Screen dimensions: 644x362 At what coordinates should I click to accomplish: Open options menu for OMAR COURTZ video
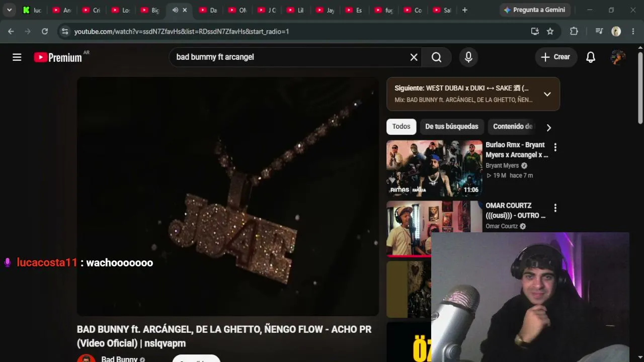[555, 208]
